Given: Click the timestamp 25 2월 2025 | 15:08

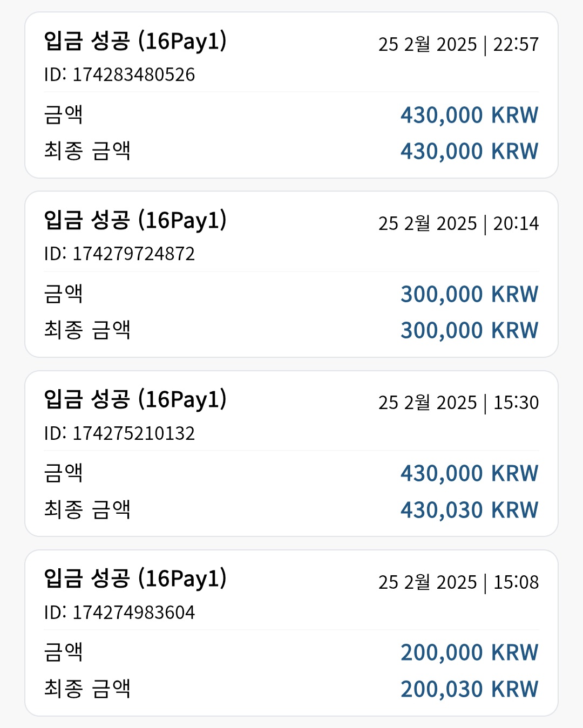Looking at the screenshot, I should 458,582.
